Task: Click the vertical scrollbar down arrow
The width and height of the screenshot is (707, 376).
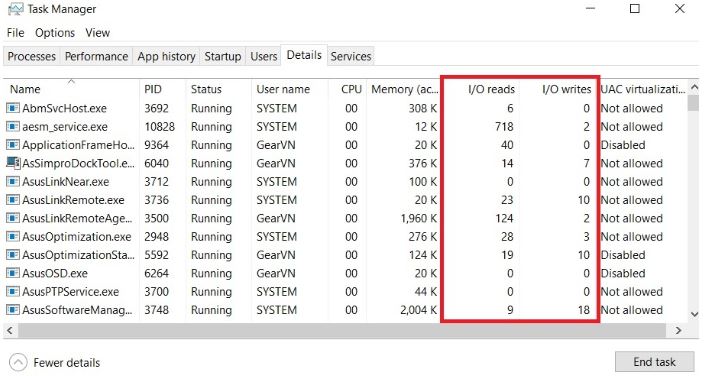Action: click(x=694, y=314)
